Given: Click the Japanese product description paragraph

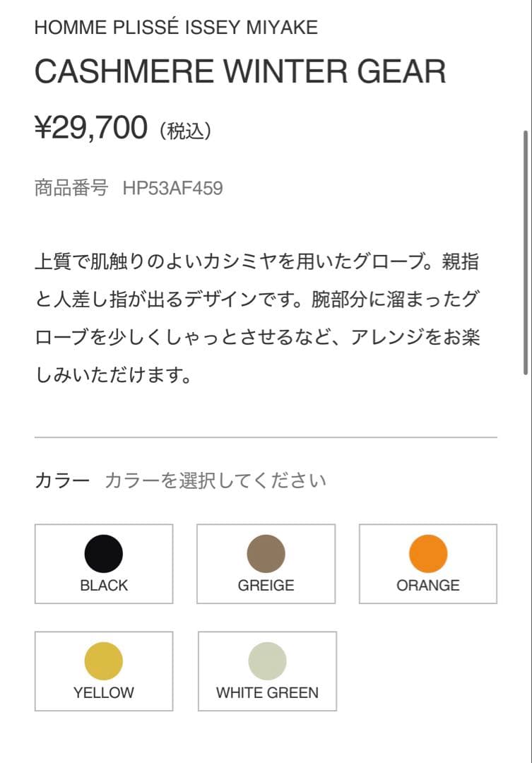Looking at the screenshot, I should [x=257, y=318].
